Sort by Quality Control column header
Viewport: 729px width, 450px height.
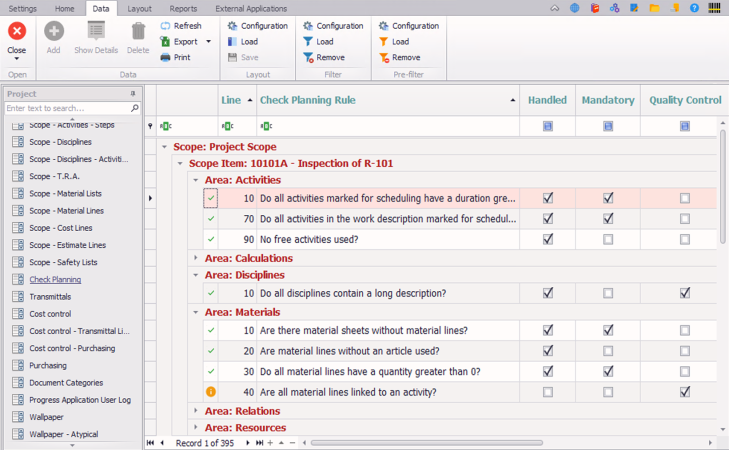pyautogui.click(x=685, y=100)
